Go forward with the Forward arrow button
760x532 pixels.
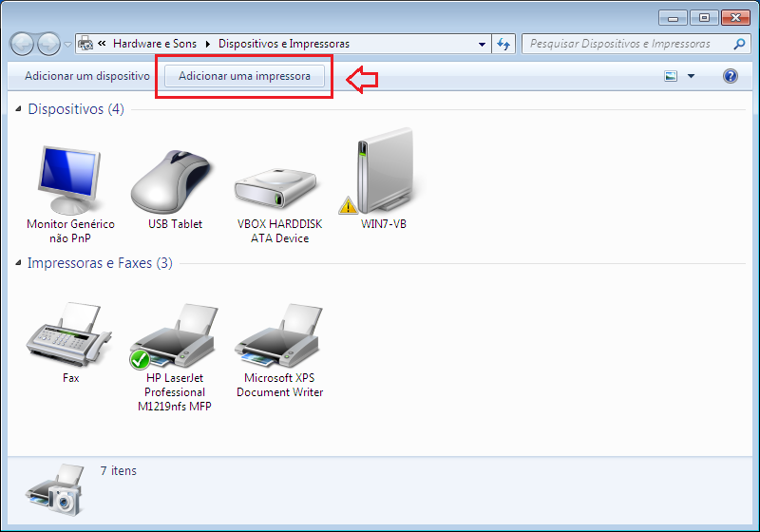(48, 45)
